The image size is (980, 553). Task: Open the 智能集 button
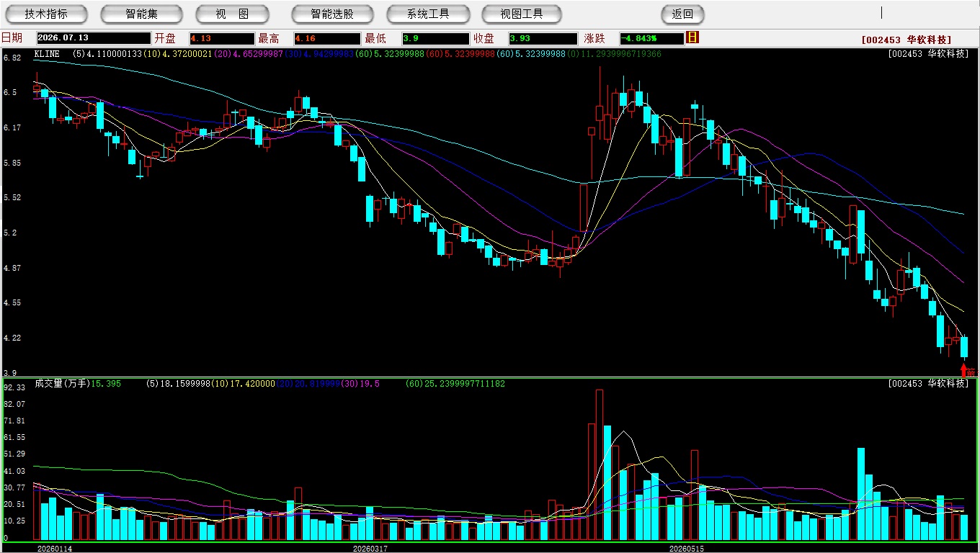[141, 14]
